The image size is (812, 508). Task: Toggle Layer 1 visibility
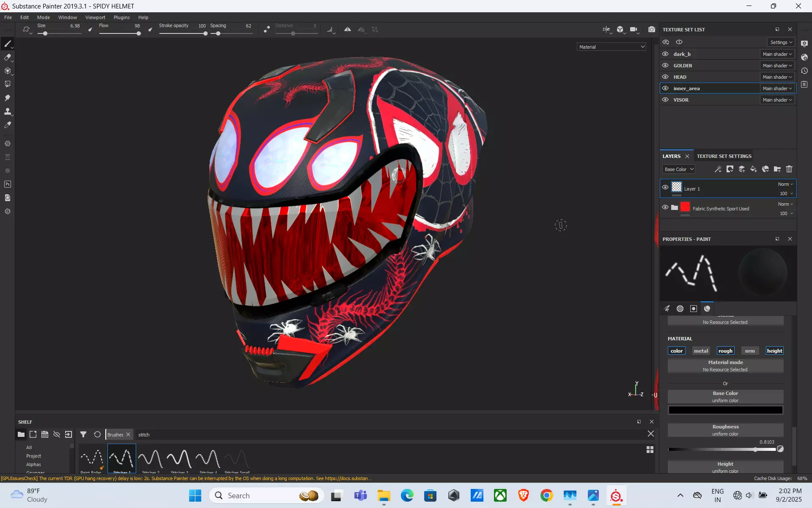click(665, 187)
